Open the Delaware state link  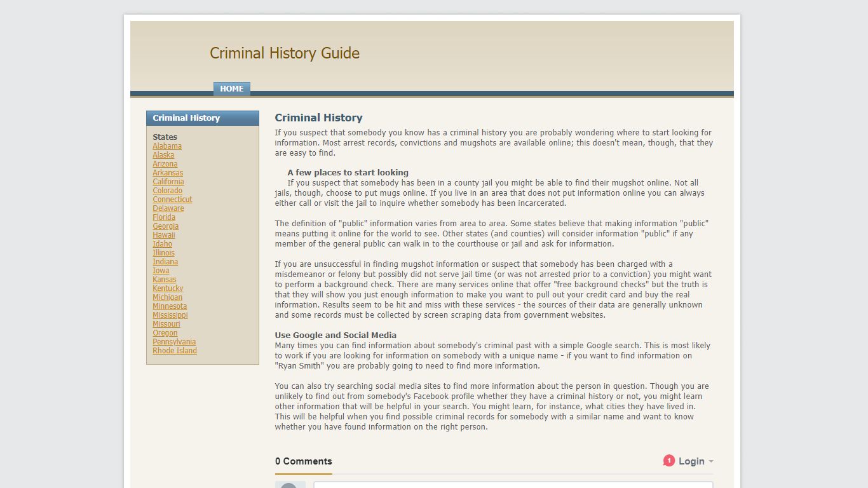(168, 208)
